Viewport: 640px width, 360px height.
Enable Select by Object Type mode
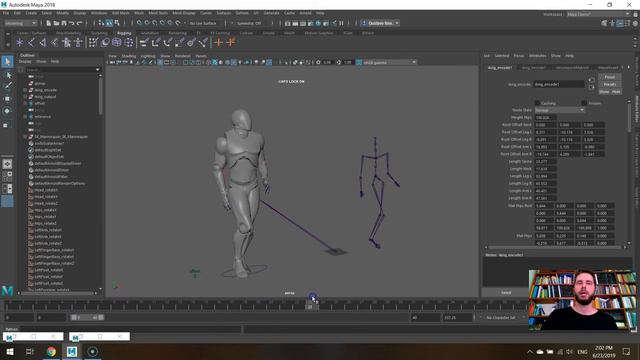pyautogui.click(x=109, y=23)
